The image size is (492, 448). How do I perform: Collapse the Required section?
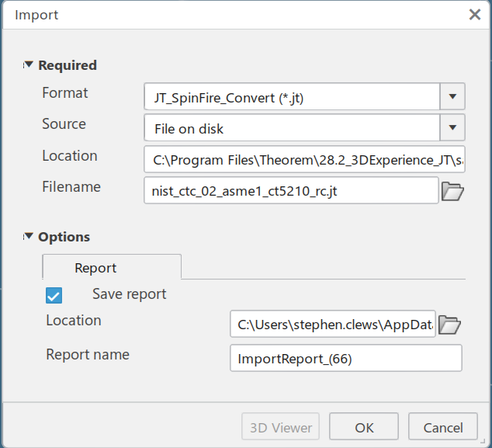click(28, 64)
